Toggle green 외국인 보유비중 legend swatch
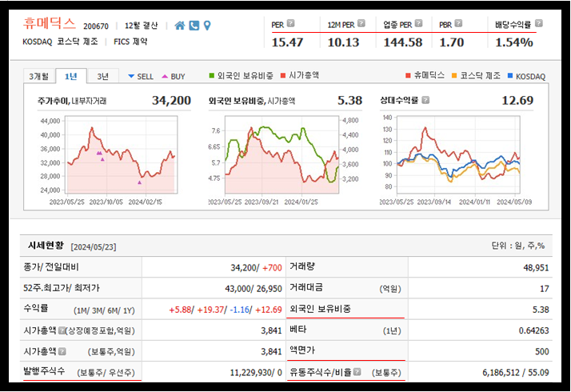 pos(212,75)
